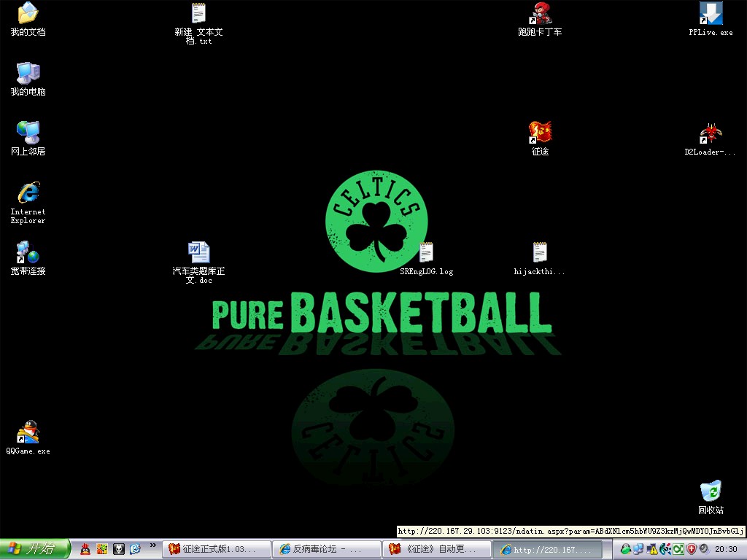This screenshot has width=747, height=560.
Task: Switch to 征途正式版1.03 taskbar window
Action: point(217,549)
